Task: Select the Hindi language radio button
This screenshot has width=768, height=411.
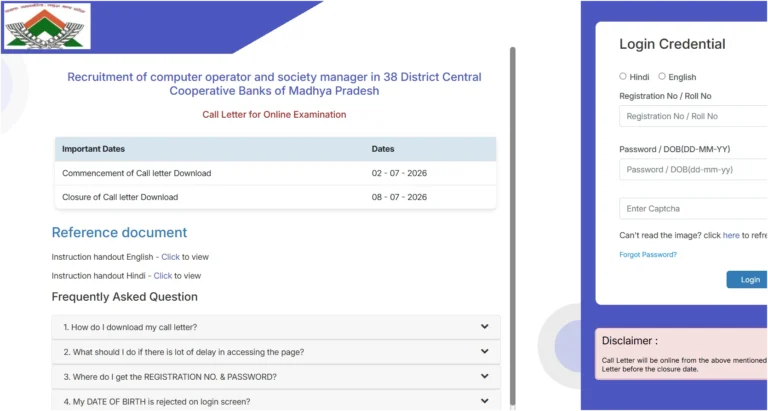Action: point(623,76)
